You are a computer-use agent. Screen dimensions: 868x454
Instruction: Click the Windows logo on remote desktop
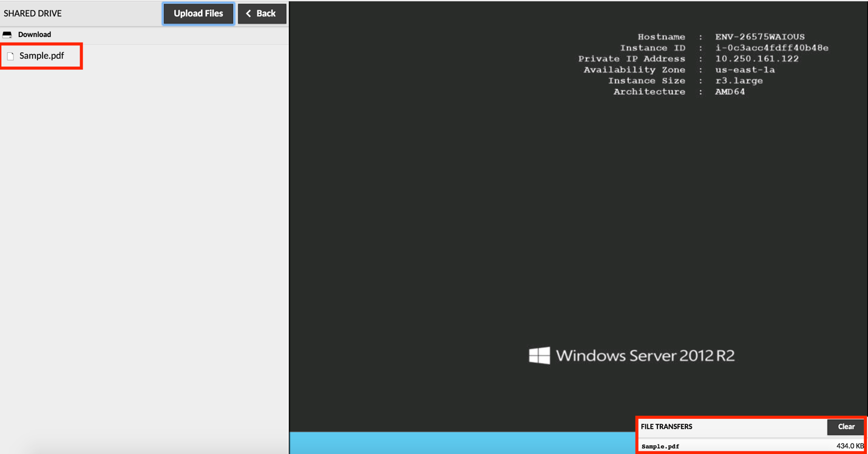tap(539, 356)
